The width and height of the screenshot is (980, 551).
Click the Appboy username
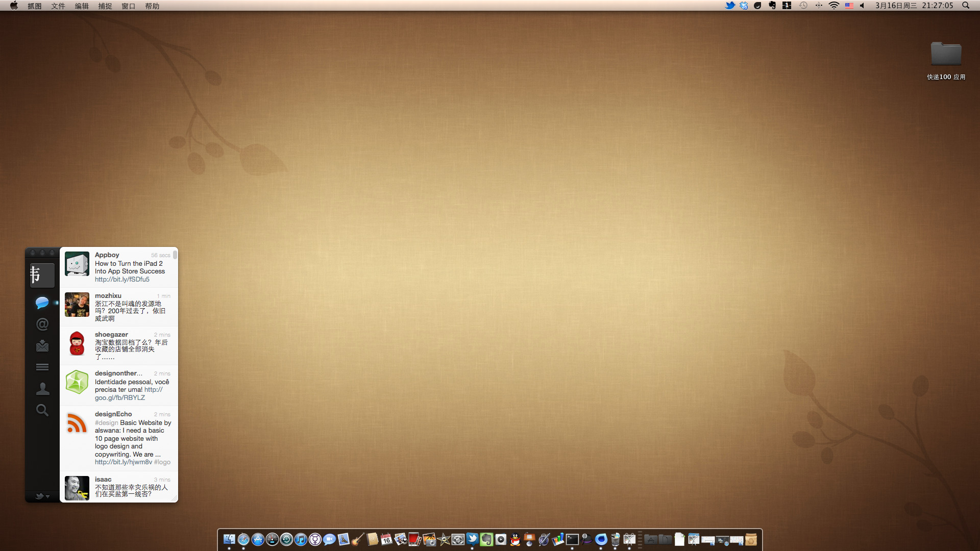pyautogui.click(x=107, y=255)
